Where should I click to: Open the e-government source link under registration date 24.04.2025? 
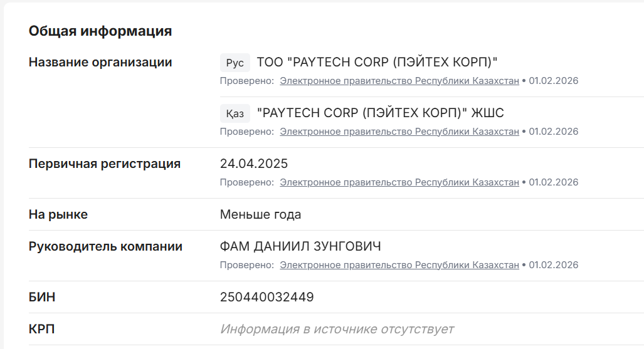pyautogui.click(x=399, y=182)
